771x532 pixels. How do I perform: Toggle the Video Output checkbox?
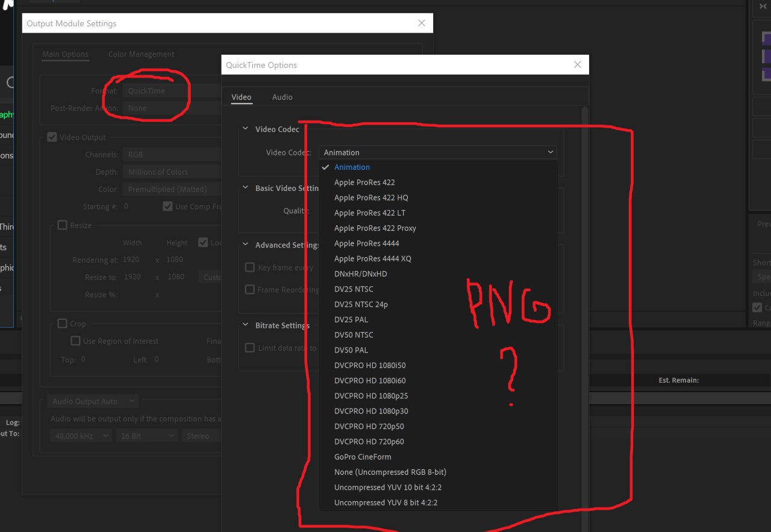coord(52,137)
